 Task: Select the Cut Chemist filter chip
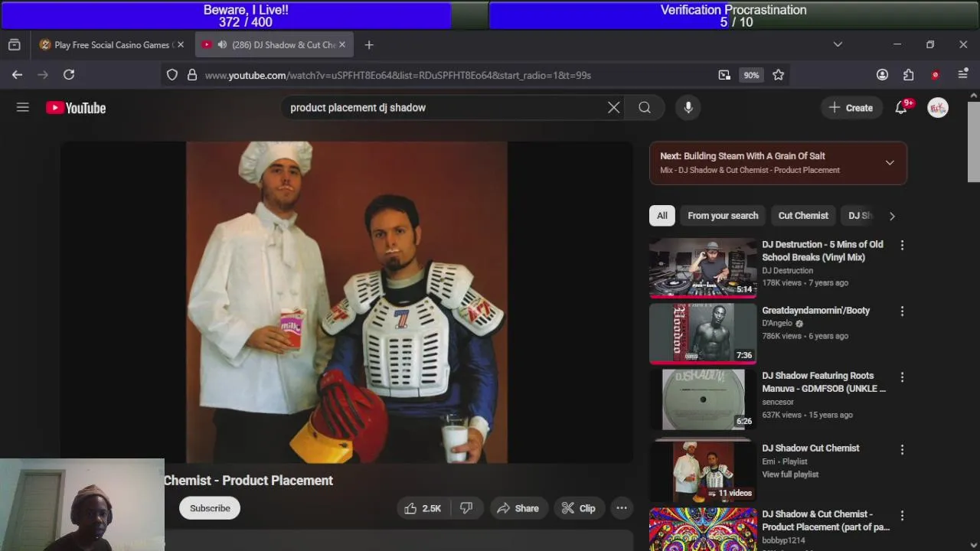[x=803, y=216]
